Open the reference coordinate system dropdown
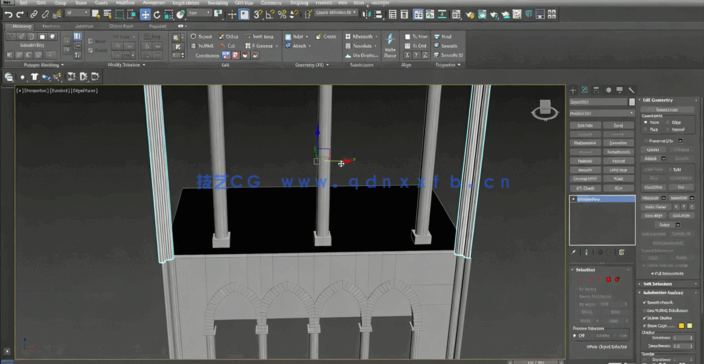This screenshot has height=364, width=704. click(x=200, y=13)
